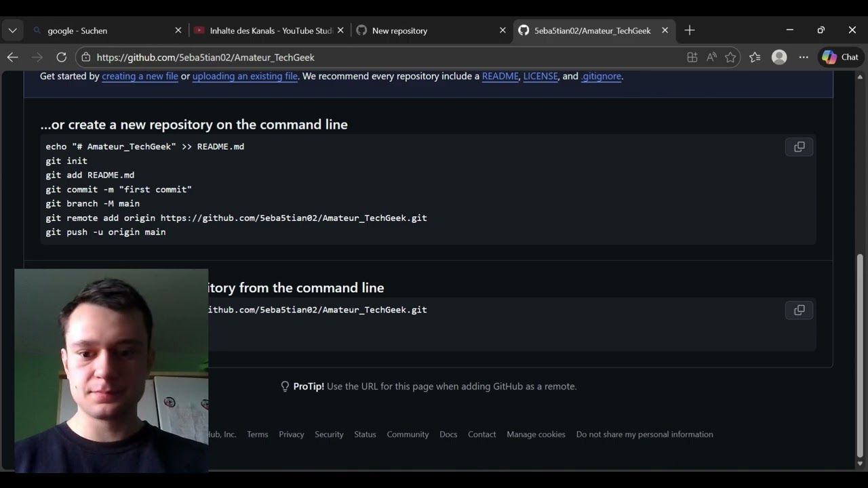Open the browser profile avatar

(779, 58)
